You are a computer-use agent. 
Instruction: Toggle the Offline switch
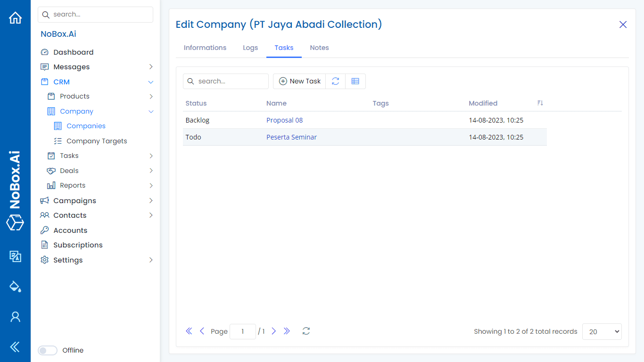coord(48,350)
